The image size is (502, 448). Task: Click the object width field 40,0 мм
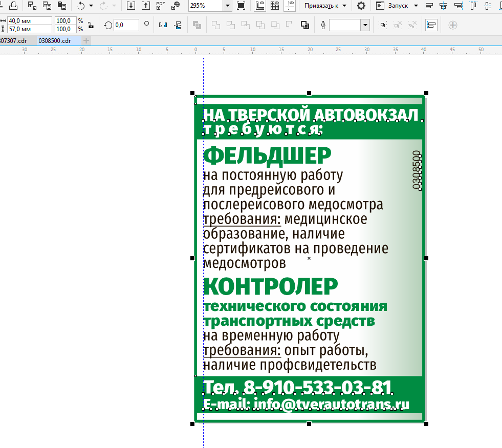(x=30, y=21)
